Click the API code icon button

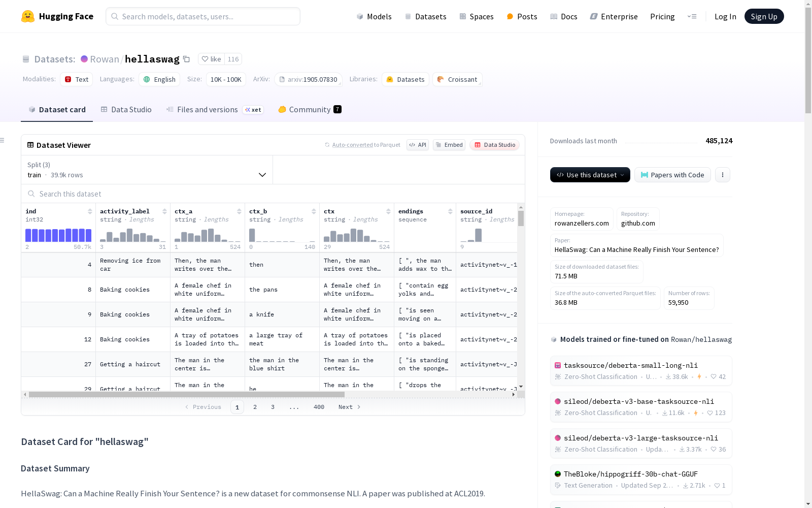(418, 145)
